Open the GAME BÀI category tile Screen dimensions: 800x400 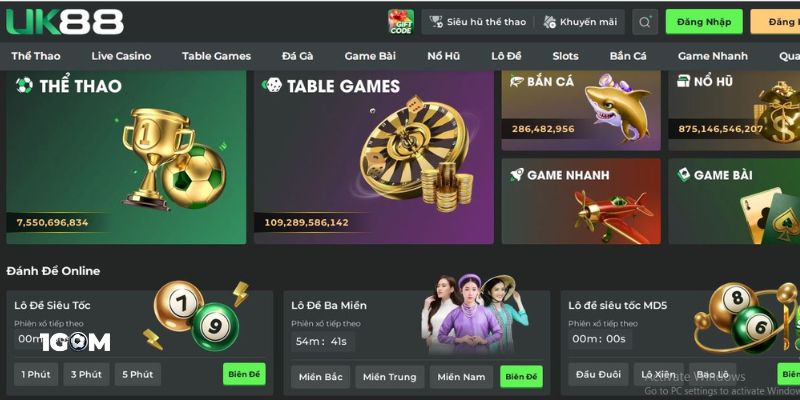734,201
